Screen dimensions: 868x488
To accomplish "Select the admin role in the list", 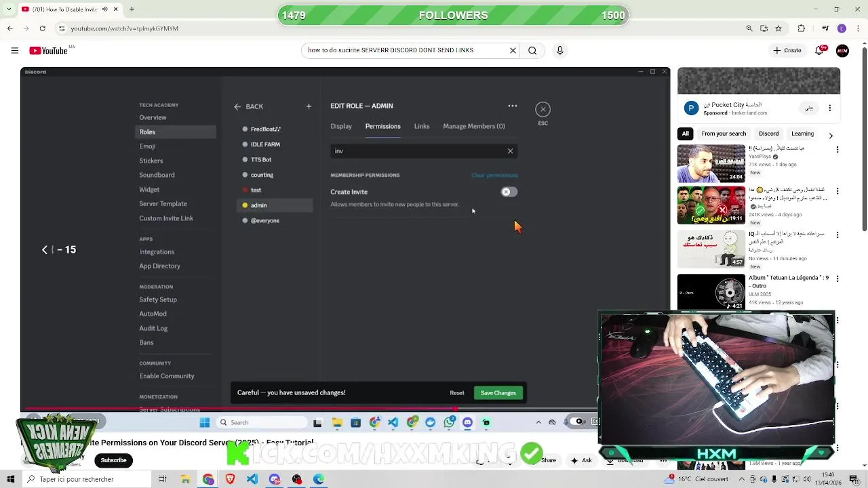I will (x=275, y=205).
